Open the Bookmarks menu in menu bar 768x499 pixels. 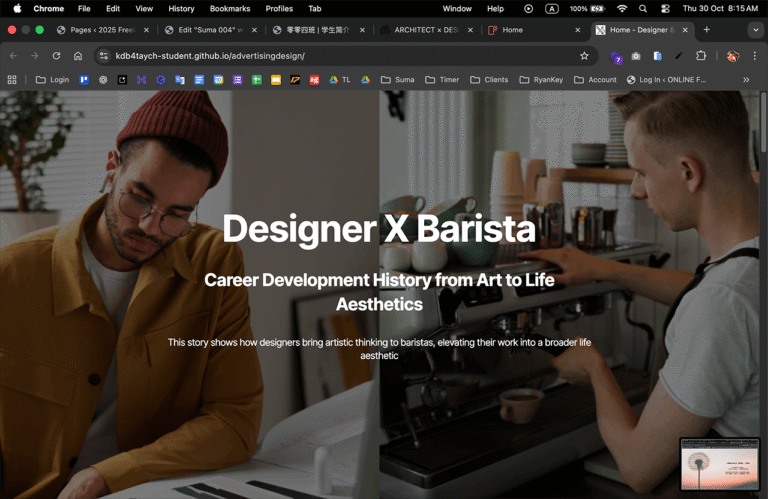point(229,8)
